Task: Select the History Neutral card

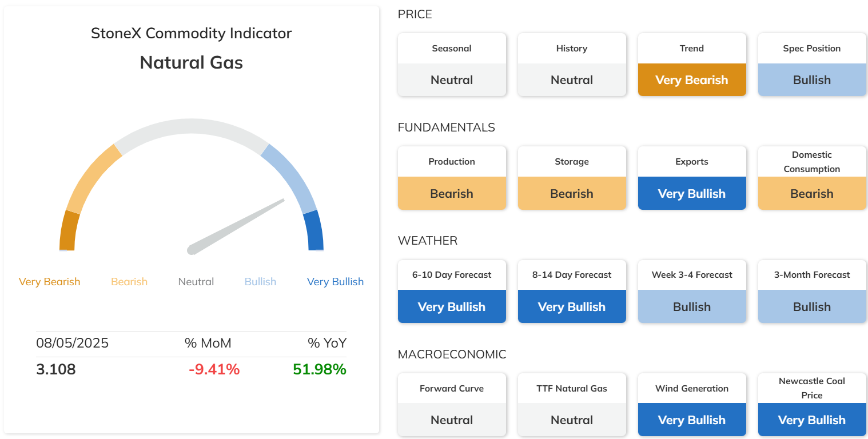Action: click(572, 65)
